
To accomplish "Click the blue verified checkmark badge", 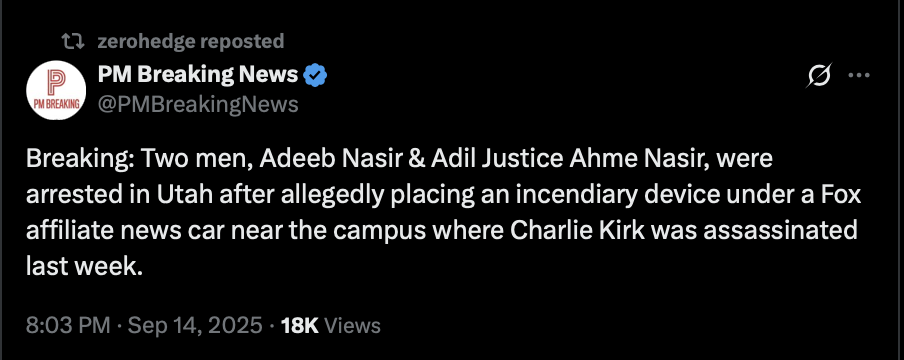I will [315, 75].
